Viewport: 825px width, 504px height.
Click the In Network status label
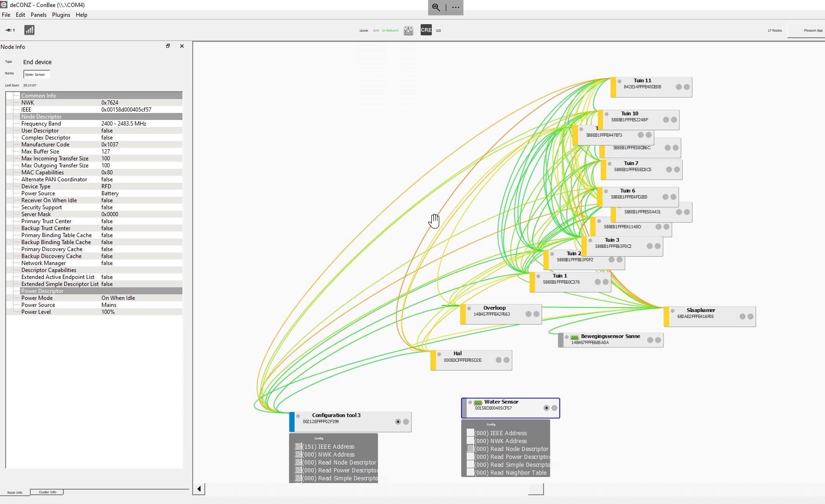pyautogui.click(x=390, y=31)
